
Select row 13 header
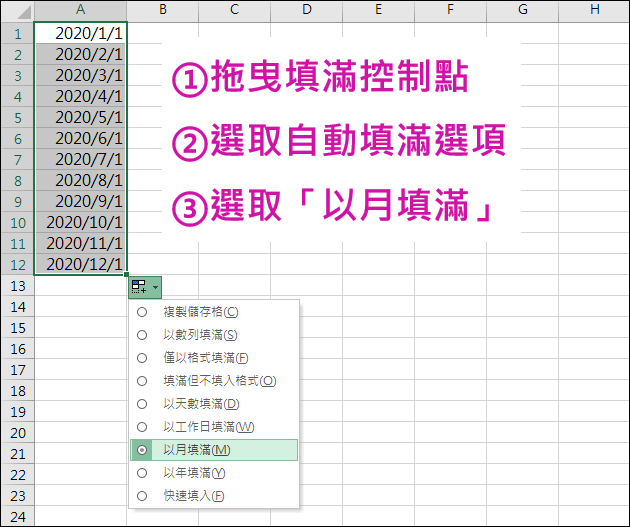(18, 286)
